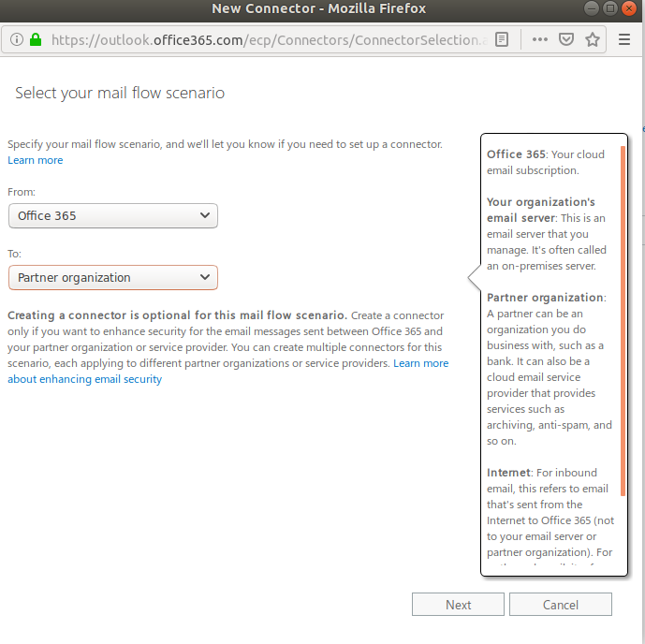Click the 'Partner organization' bold term in help panel

pos(546,298)
